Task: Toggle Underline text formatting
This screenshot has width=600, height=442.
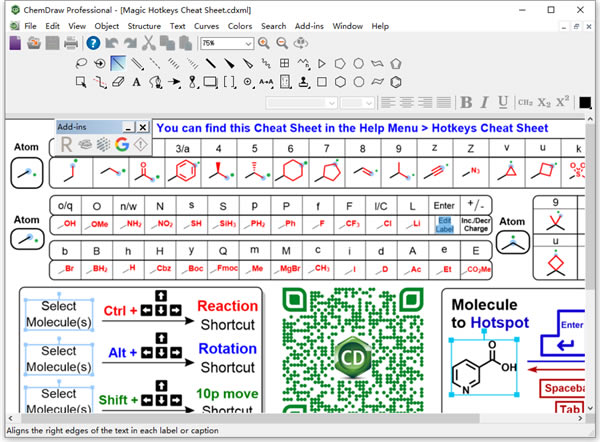Action: (x=502, y=102)
